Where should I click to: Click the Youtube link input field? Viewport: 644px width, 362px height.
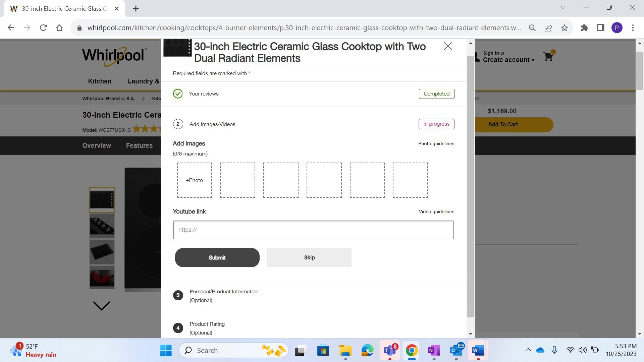tap(314, 230)
